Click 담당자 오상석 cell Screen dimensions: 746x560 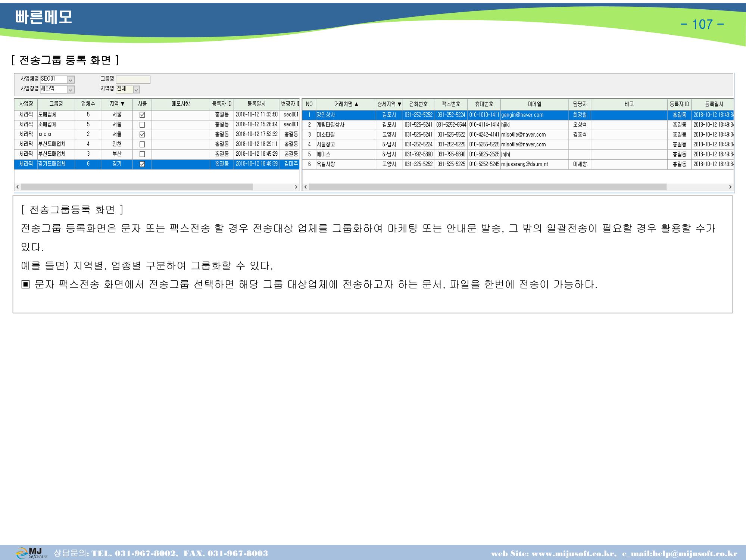[x=580, y=125]
